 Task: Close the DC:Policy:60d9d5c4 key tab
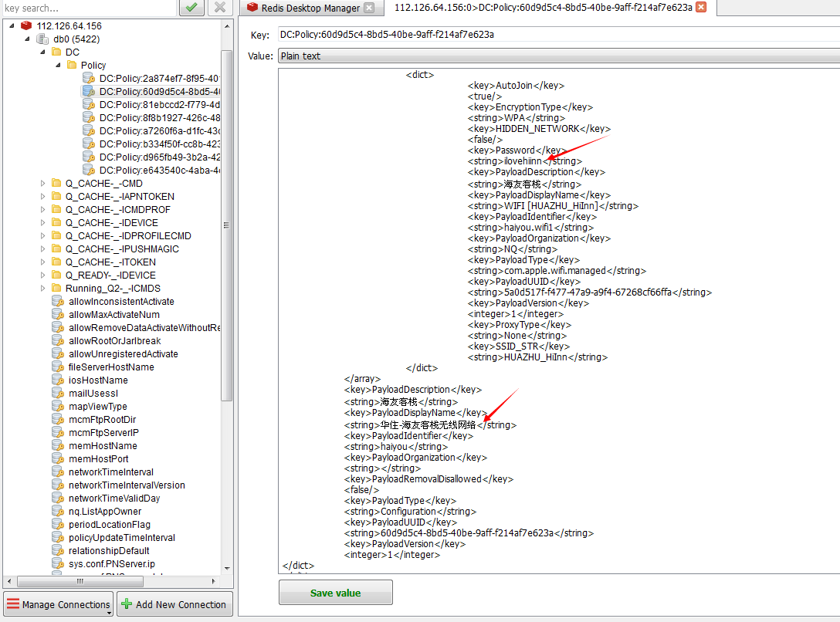tap(701, 7)
